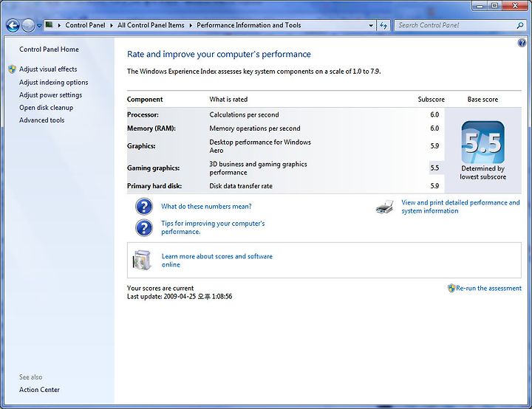The height and width of the screenshot is (409, 532).
Task: Click the Gaming graphics subscore 5.5
Action: point(434,168)
